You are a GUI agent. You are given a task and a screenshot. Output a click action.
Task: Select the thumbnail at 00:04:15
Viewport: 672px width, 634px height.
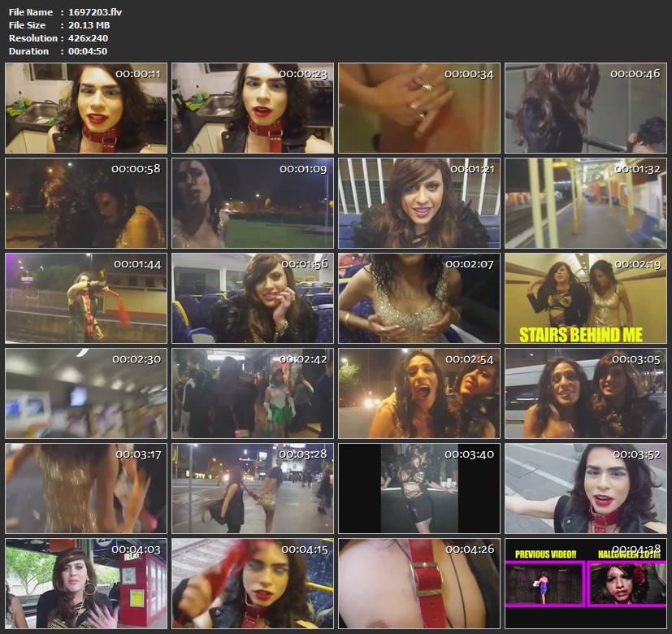[x=252, y=583]
